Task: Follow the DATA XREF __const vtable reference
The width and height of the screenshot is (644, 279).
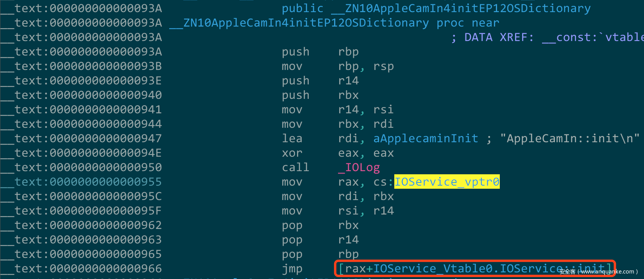Action: pos(547,37)
